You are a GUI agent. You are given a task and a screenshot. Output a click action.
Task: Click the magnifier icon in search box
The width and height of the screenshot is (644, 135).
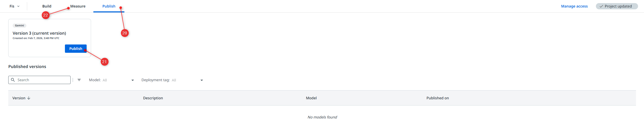pyautogui.click(x=13, y=80)
